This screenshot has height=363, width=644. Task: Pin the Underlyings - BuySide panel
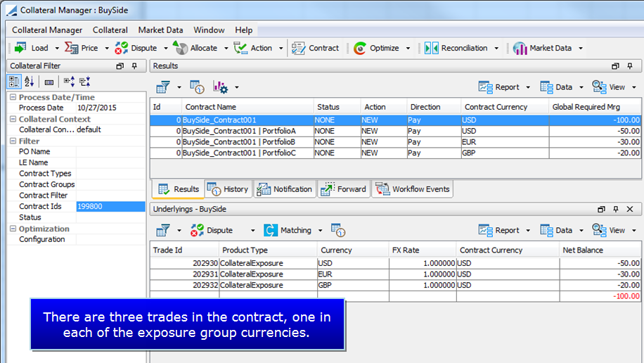point(616,209)
